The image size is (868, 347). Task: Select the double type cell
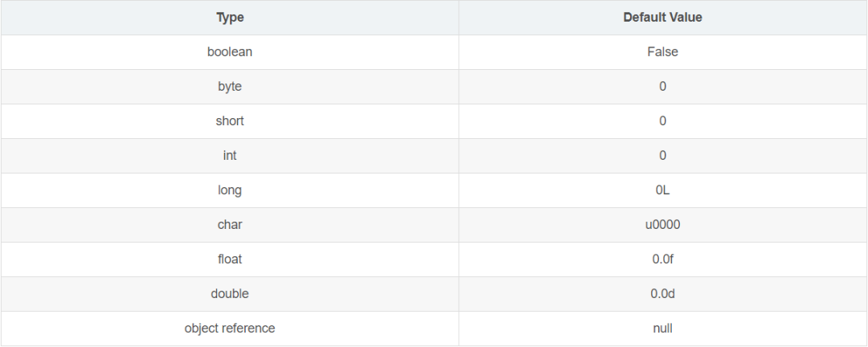[x=230, y=294]
